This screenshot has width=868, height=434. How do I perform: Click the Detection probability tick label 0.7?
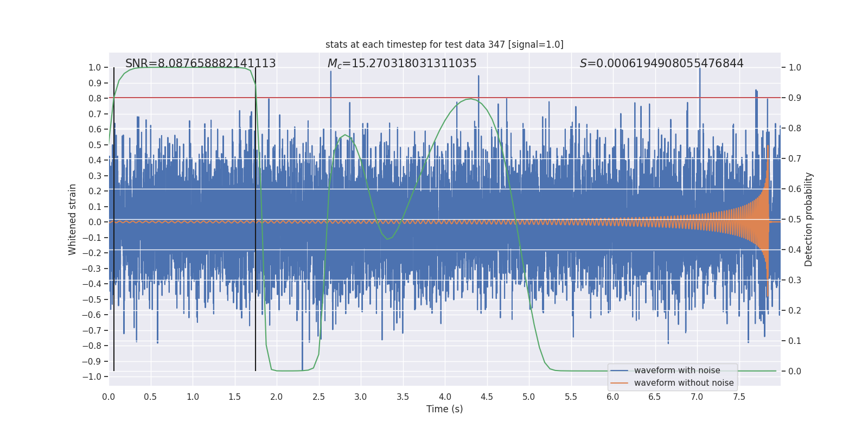click(x=795, y=158)
